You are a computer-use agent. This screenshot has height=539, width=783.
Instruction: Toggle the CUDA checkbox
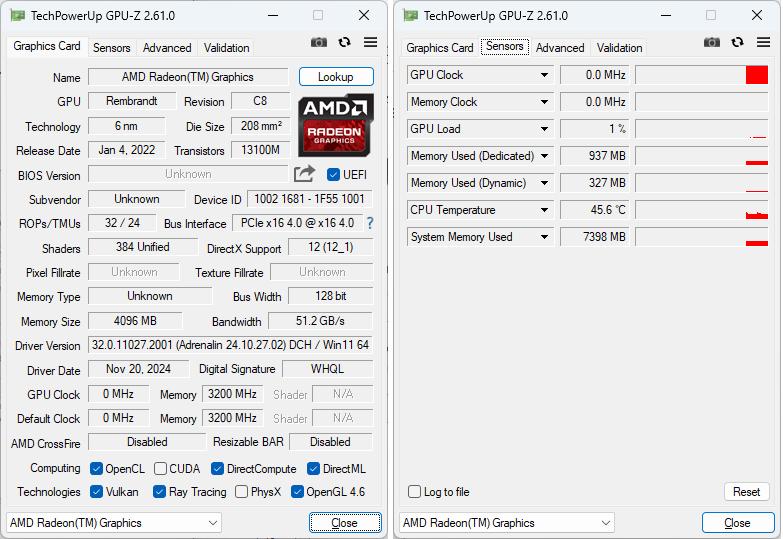tap(160, 469)
